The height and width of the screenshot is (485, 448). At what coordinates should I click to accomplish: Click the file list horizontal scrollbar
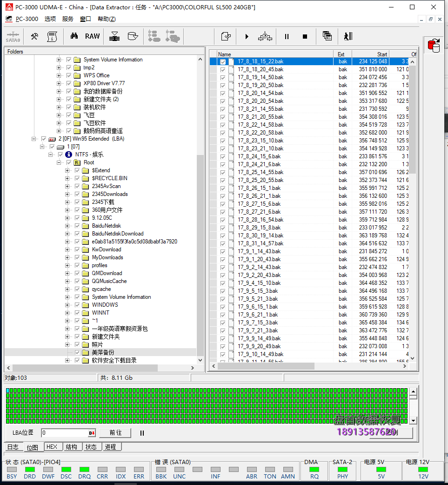pyautogui.click(x=266, y=366)
